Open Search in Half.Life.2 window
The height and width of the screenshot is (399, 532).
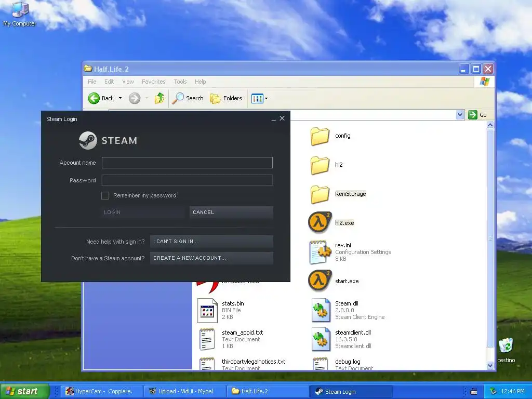click(188, 98)
